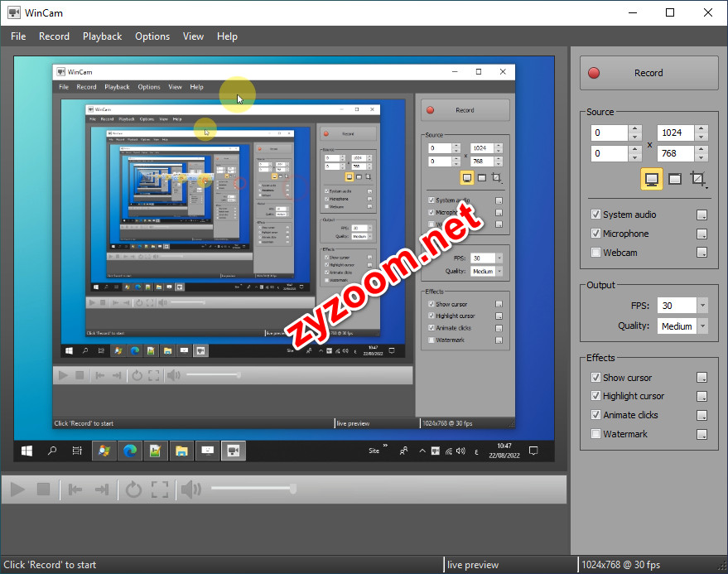Screen dimensions: 728x574
Task: Jump to end of recording
Action: coord(101,489)
